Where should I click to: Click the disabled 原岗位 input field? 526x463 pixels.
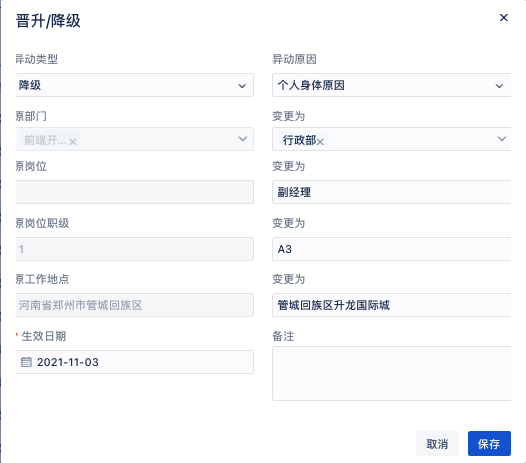[135, 192]
